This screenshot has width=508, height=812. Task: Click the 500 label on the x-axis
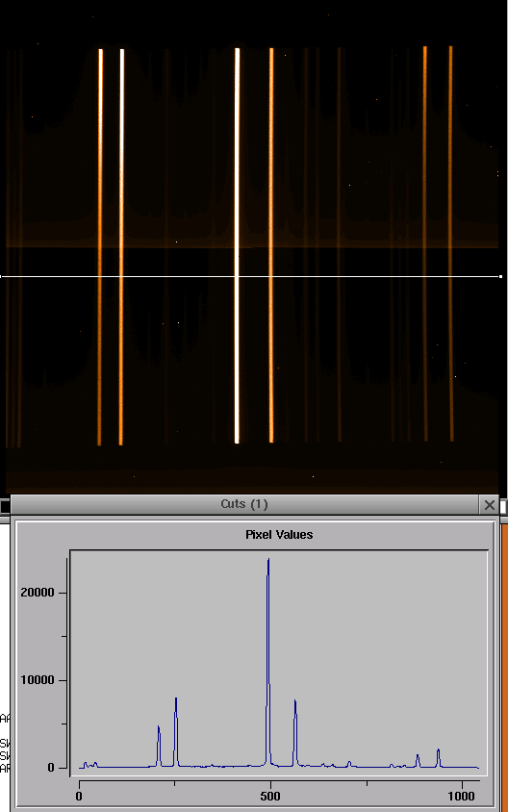270,796
